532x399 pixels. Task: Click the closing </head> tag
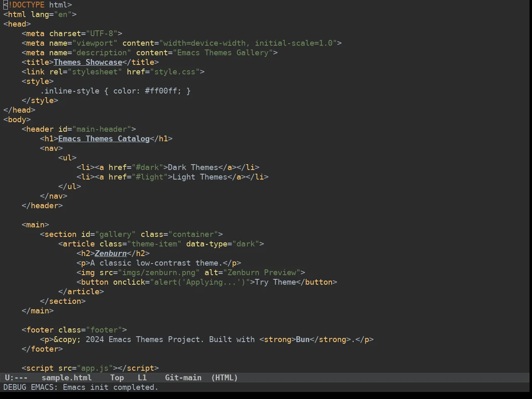(x=19, y=110)
